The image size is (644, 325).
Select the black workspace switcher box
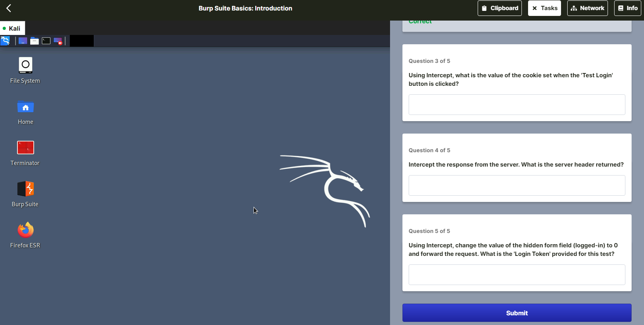pos(82,41)
